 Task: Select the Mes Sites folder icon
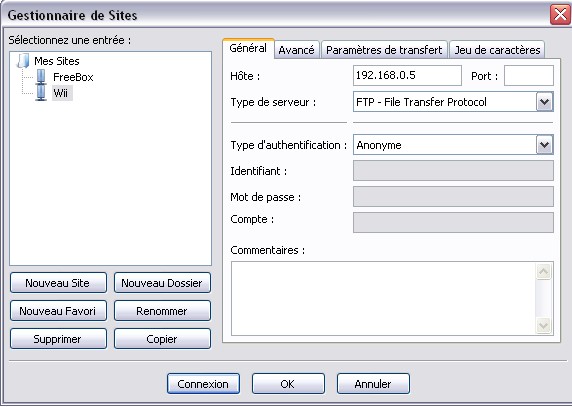(23, 61)
